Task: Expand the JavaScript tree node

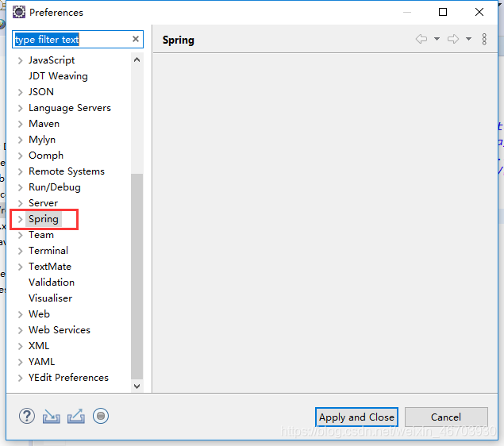Action: point(21,60)
